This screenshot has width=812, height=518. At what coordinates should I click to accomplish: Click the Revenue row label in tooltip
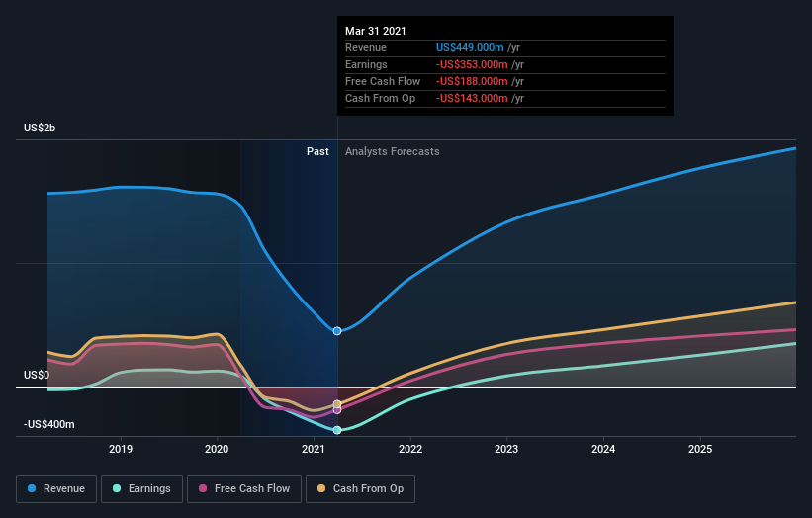pos(366,47)
